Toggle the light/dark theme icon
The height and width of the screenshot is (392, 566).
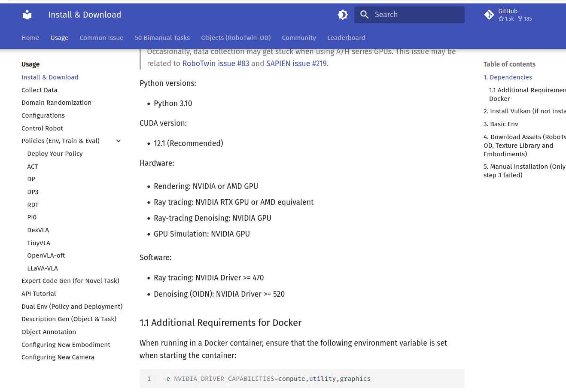pos(343,15)
